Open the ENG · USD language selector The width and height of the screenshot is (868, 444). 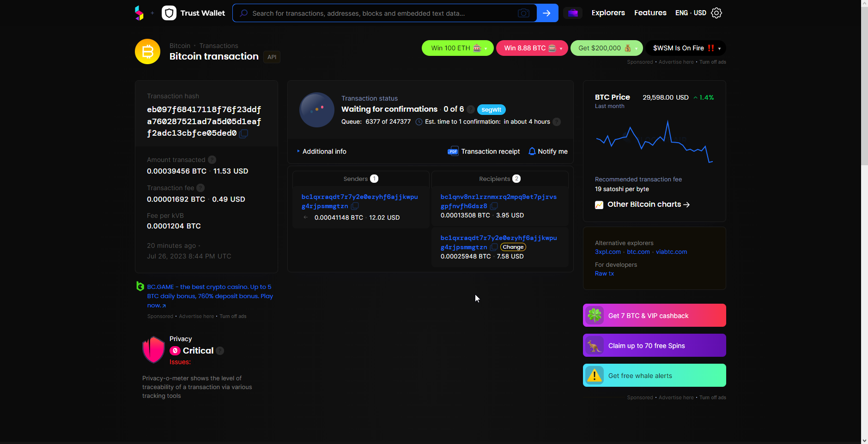pos(691,13)
